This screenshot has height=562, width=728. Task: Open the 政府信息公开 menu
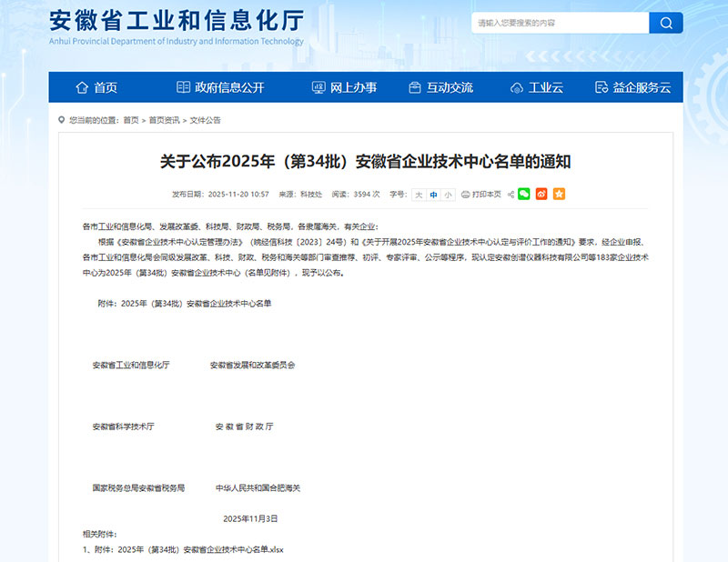pos(220,87)
